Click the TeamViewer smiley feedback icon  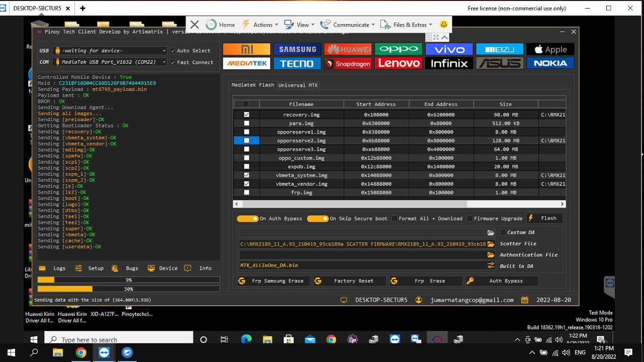pyautogui.click(x=444, y=24)
